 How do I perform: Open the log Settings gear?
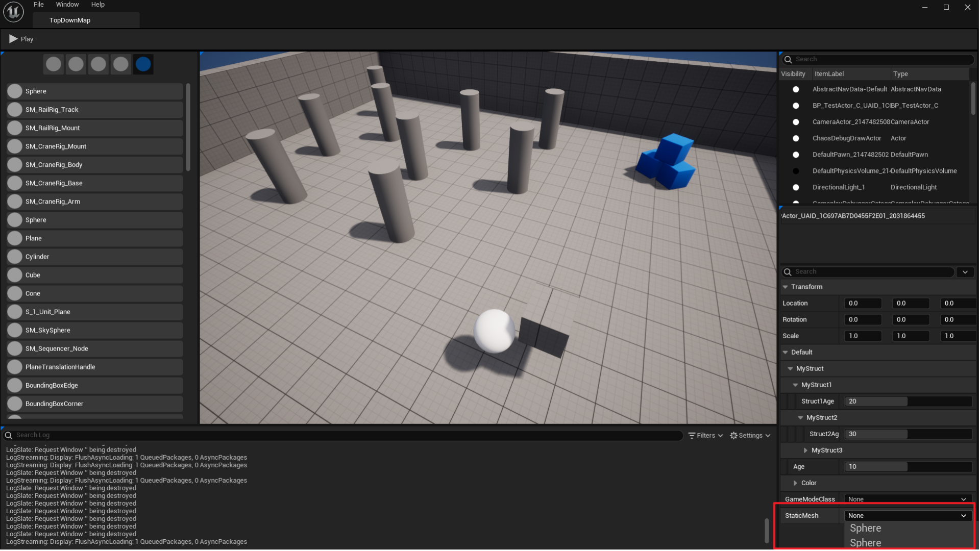(733, 435)
